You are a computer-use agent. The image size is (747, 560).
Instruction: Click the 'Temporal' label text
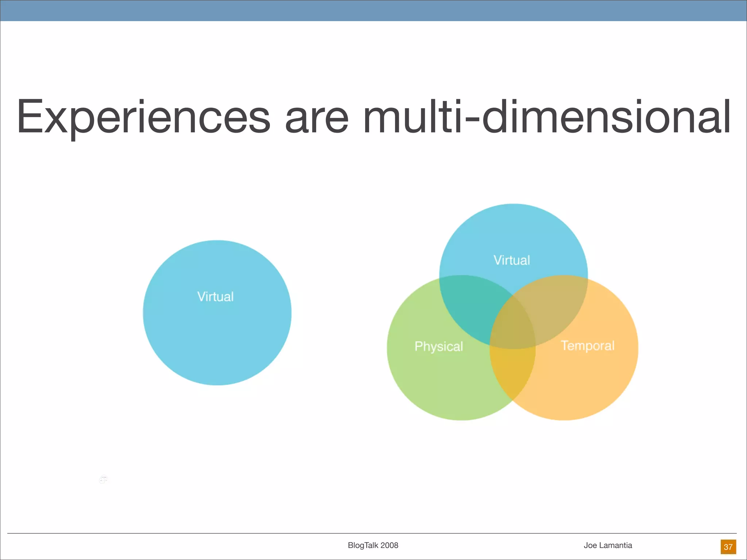point(587,346)
